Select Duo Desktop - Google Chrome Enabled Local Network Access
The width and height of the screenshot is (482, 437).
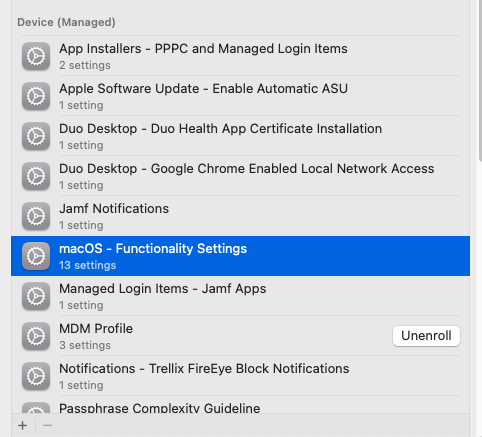click(247, 169)
